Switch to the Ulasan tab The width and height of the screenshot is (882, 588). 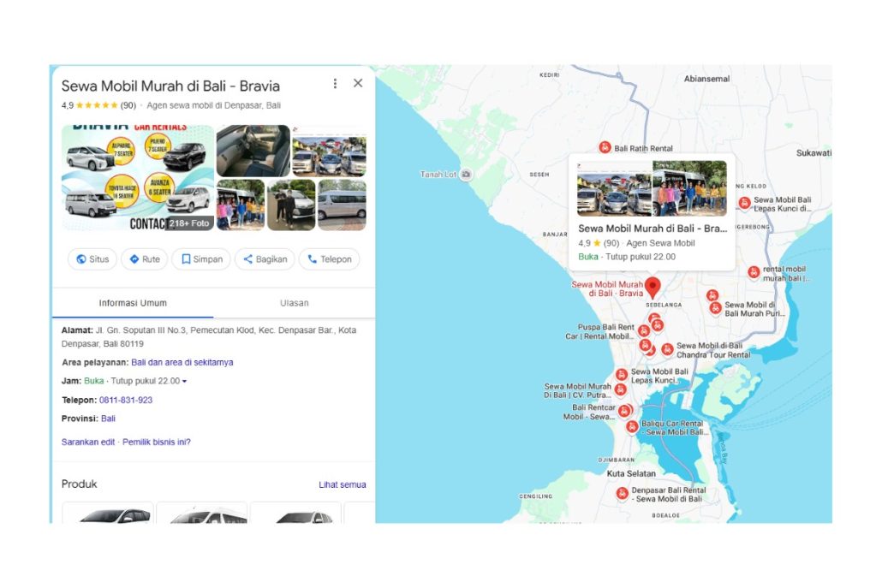(295, 303)
